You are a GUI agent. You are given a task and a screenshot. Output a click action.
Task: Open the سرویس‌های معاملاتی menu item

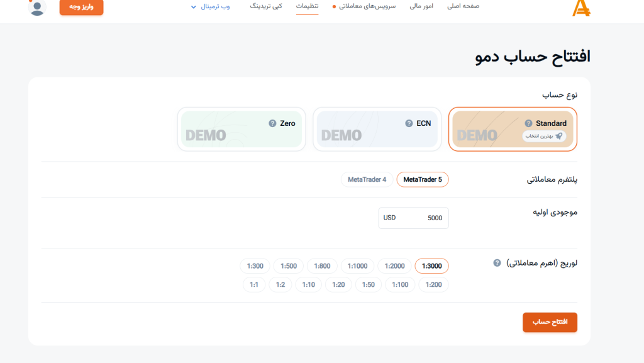click(367, 6)
